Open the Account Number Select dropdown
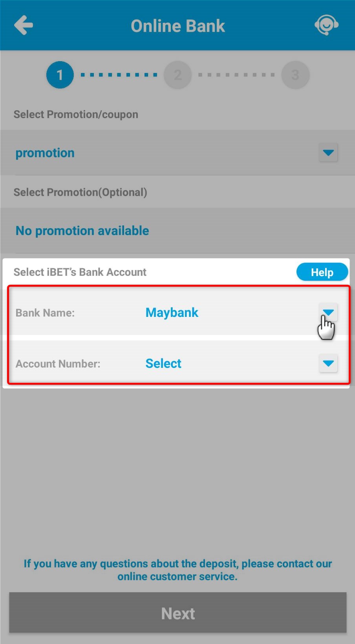 (x=163, y=363)
